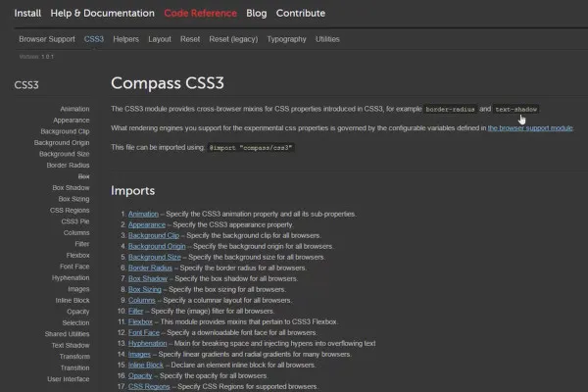Follow the Font Face link in Imports list

click(x=144, y=333)
